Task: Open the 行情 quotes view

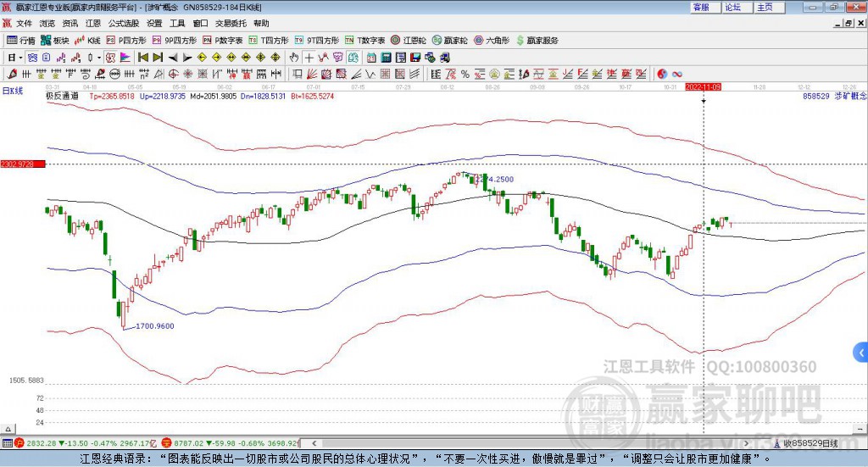Action: tap(20, 41)
